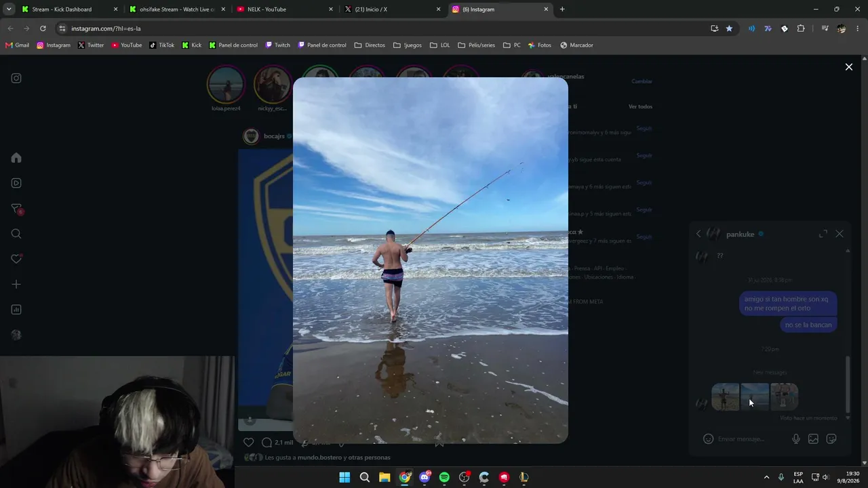This screenshot has width=868, height=488.
Task: Click the address bar URL
Action: pos(106,28)
